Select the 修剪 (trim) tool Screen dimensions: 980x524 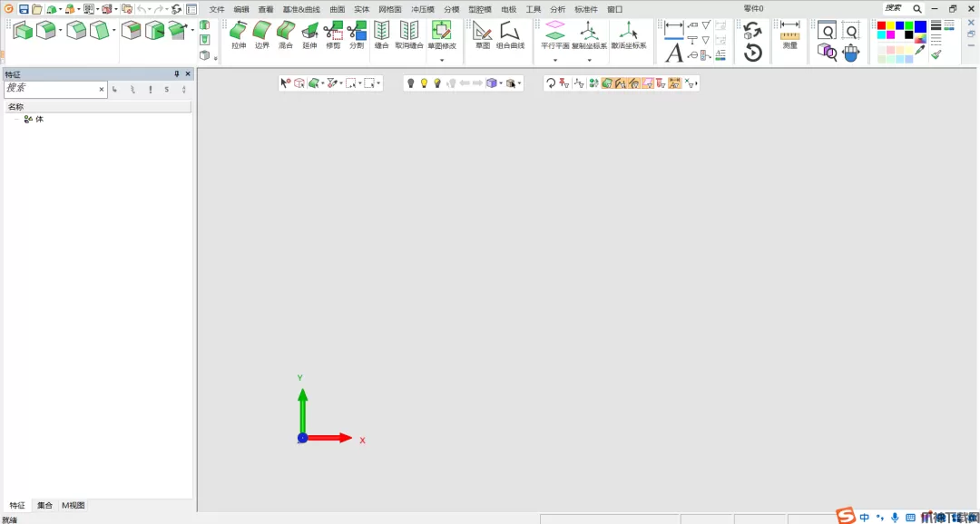tap(333, 34)
